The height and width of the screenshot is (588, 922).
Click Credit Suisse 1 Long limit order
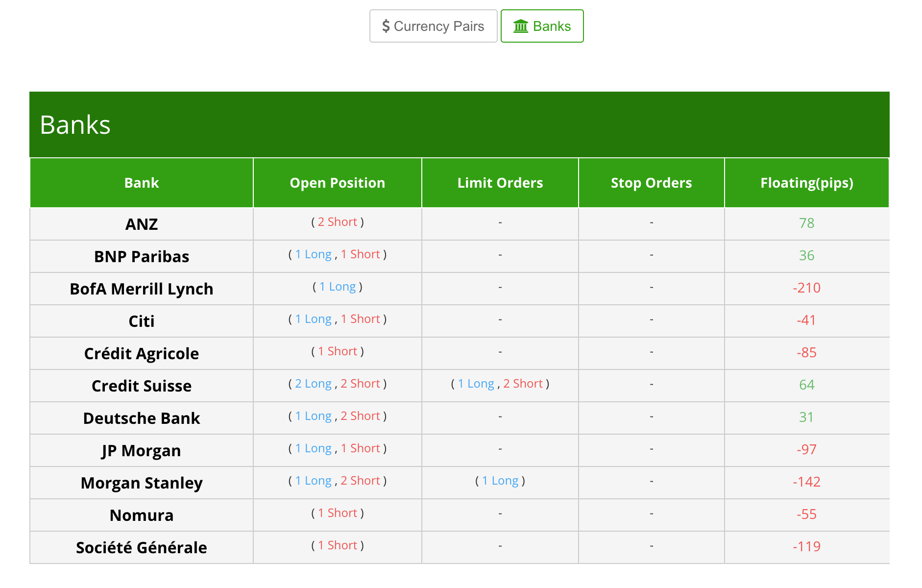click(476, 384)
